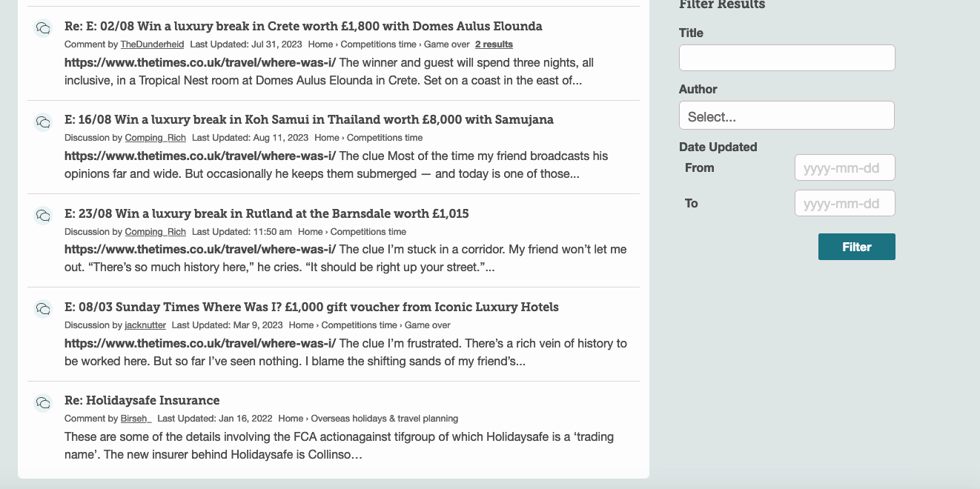Viewport: 980px width, 489px height.
Task: Visit the jacknutter author profile
Action: pos(145,325)
